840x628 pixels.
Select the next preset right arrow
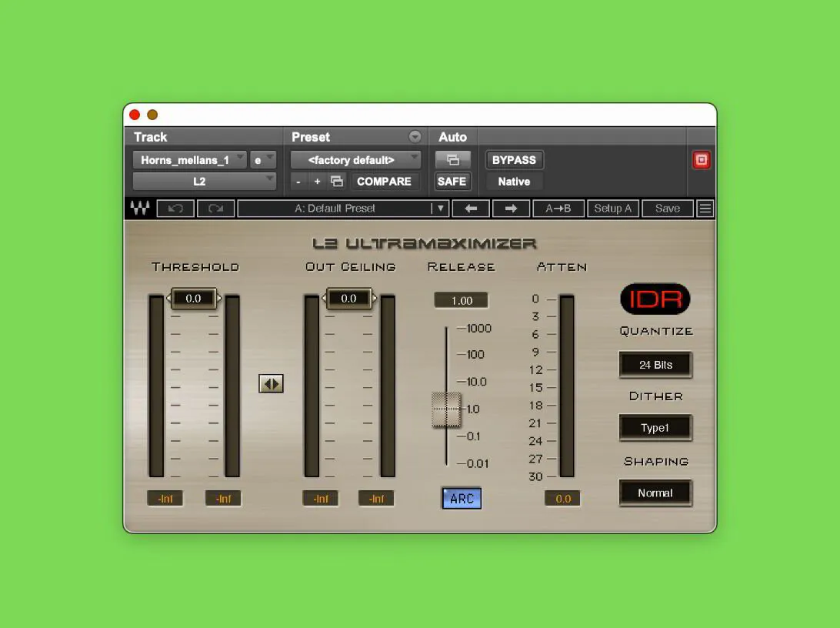[x=511, y=208]
